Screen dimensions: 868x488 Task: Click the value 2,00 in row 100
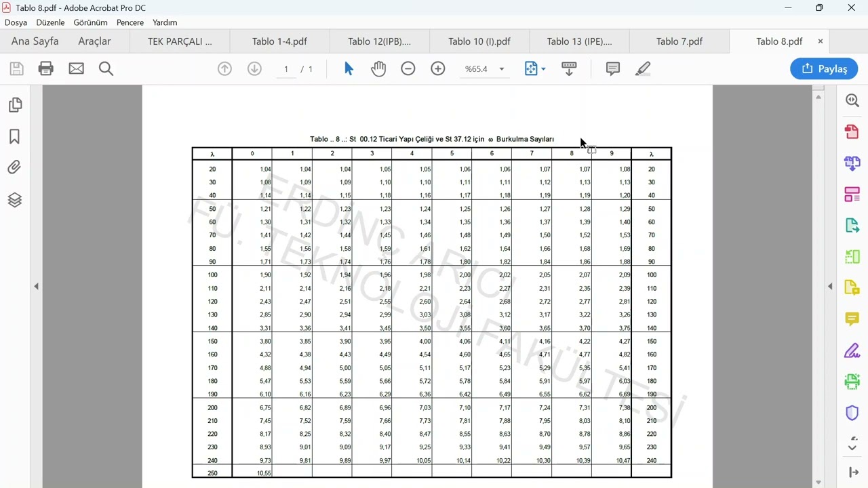pyautogui.click(x=465, y=275)
